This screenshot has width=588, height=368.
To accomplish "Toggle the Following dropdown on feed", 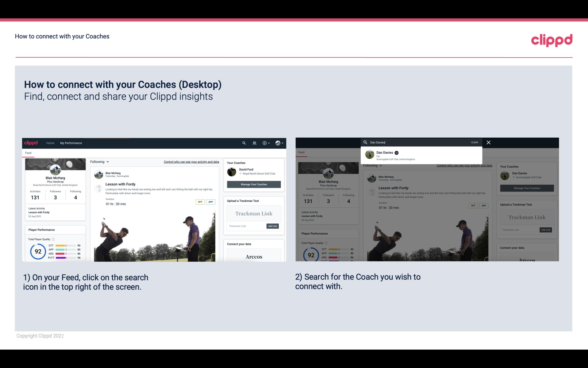I will [100, 161].
